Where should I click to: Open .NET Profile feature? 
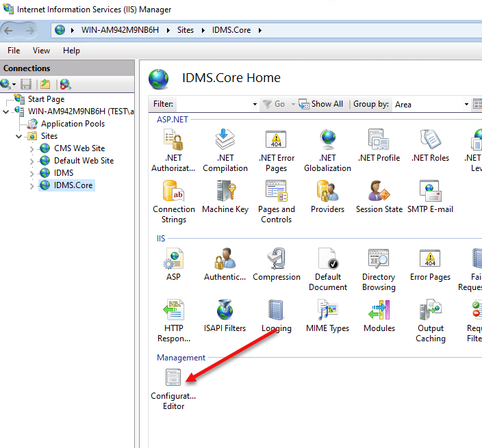379,146
